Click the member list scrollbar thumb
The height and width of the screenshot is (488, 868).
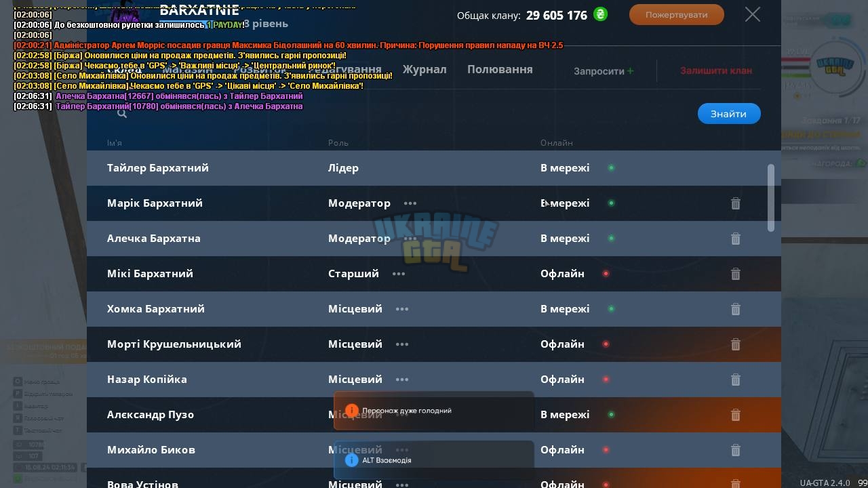click(770, 198)
